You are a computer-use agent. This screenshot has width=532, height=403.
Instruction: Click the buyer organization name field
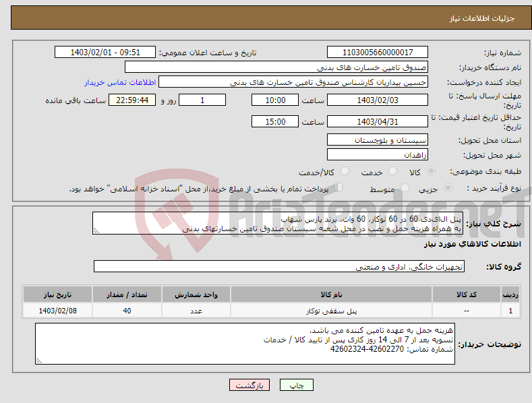(276, 67)
